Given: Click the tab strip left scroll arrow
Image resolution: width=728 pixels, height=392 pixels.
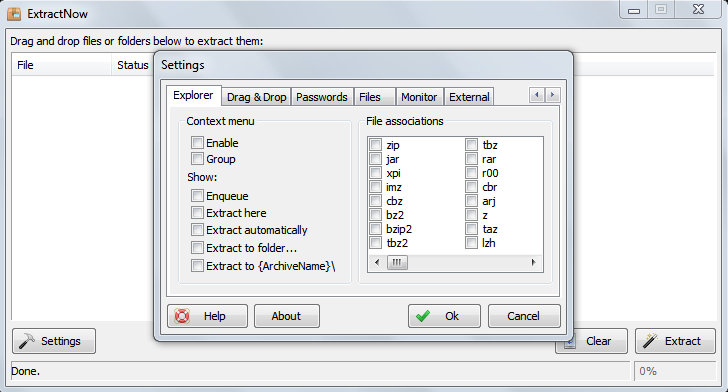Looking at the screenshot, I should (x=537, y=95).
